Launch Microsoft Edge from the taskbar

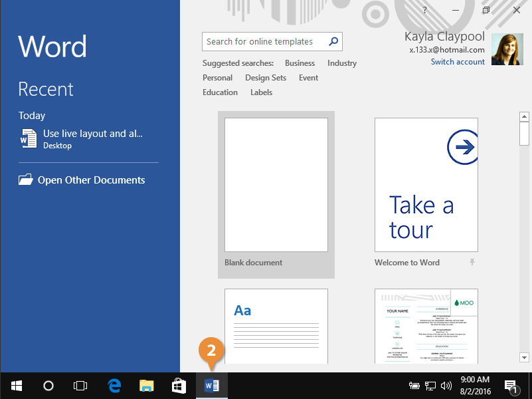114,385
